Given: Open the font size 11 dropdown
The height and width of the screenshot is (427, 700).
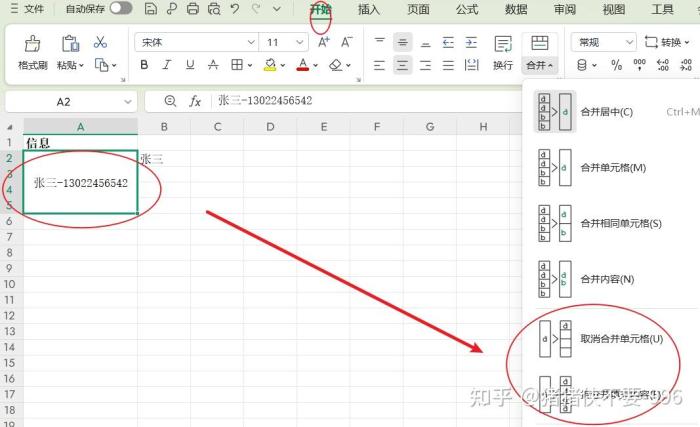Looking at the screenshot, I should point(300,42).
